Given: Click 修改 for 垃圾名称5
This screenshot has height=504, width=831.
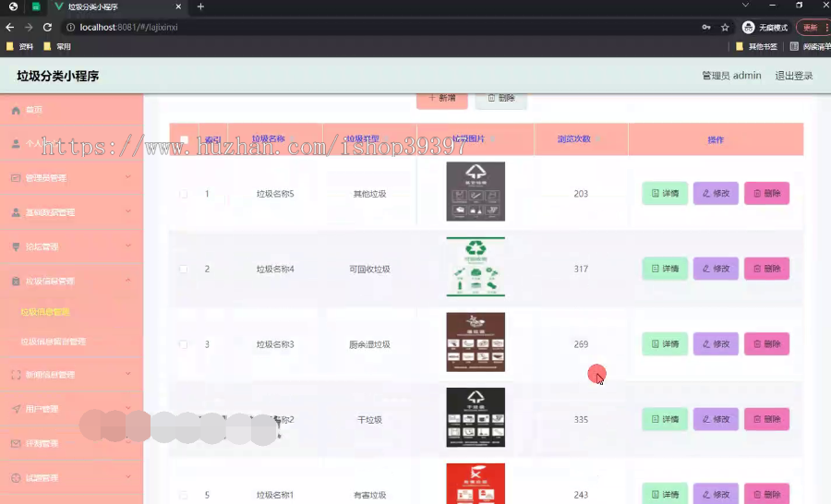Looking at the screenshot, I should [716, 194].
